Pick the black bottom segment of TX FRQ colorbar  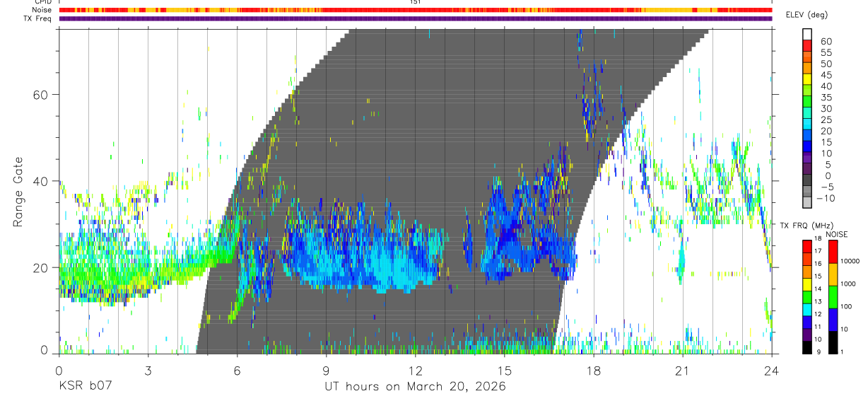(x=807, y=348)
